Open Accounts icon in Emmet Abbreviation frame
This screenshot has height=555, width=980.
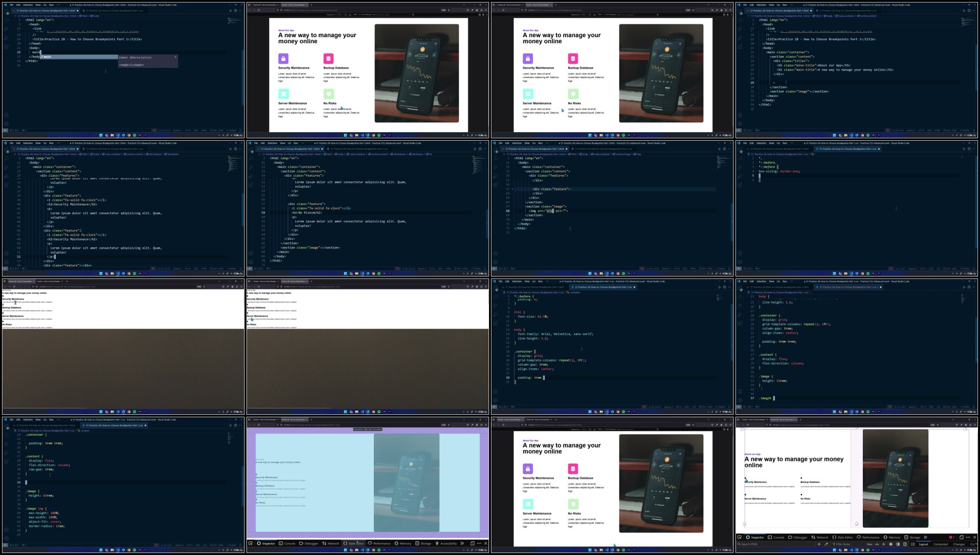pyautogui.click(x=6, y=115)
